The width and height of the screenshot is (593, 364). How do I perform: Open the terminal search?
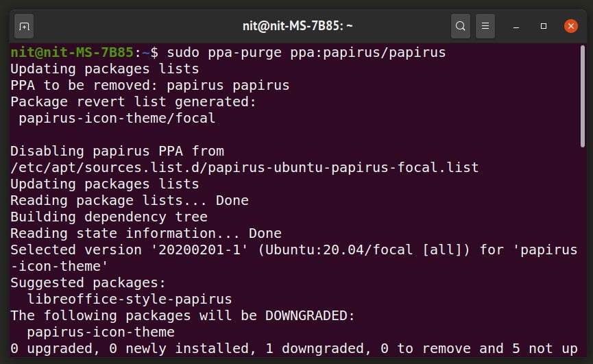[x=460, y=26]
